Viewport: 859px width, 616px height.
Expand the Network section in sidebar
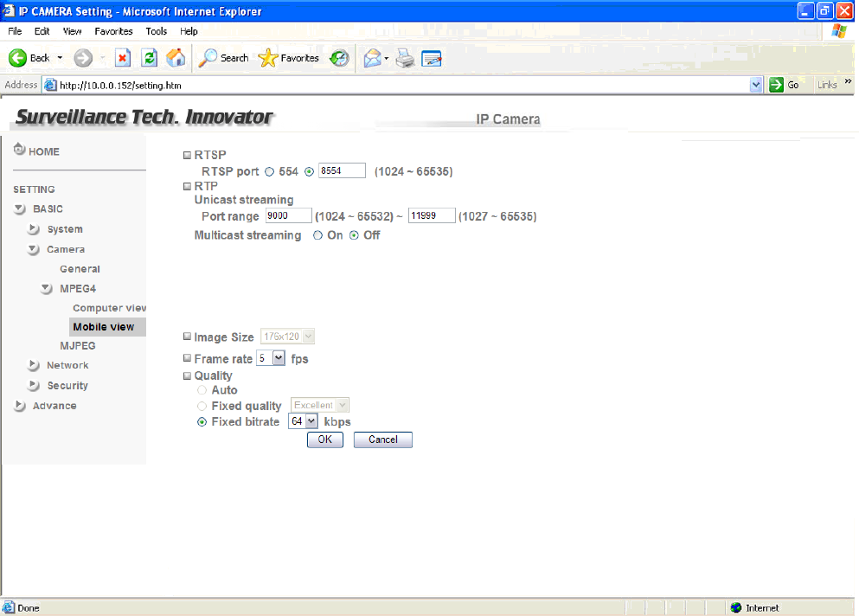67,365
